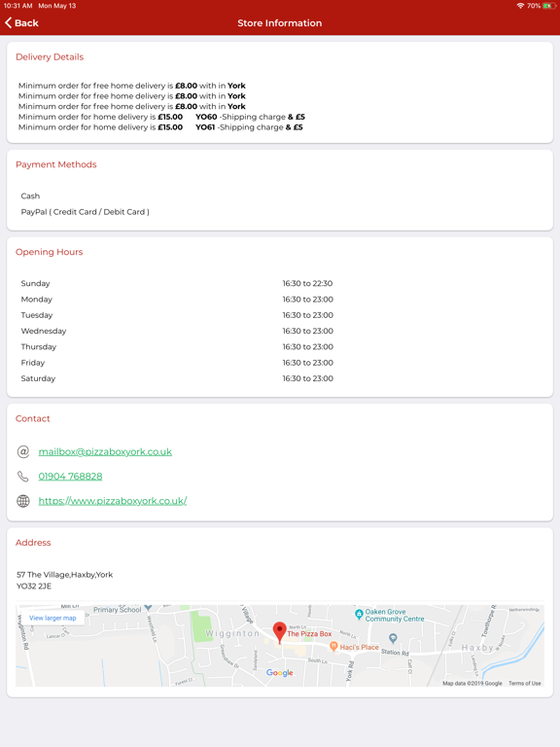
Task: Tap the Wi-Fi status icon
Action: 520,6
